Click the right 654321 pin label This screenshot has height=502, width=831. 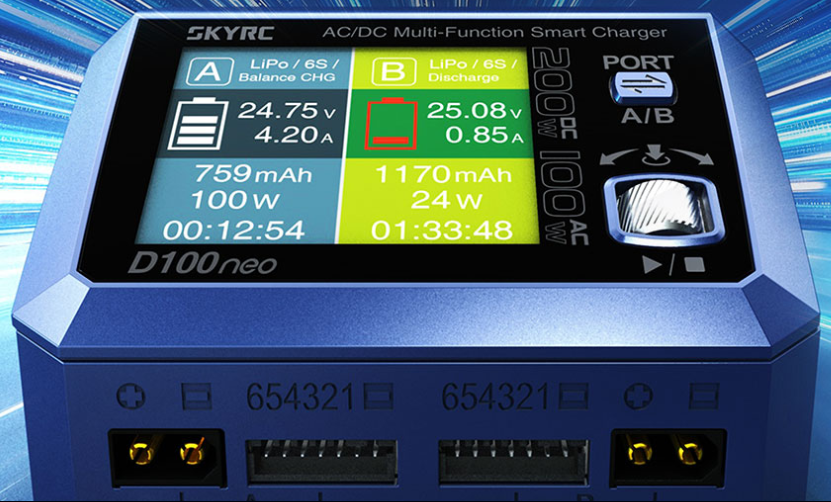(495, 397)
